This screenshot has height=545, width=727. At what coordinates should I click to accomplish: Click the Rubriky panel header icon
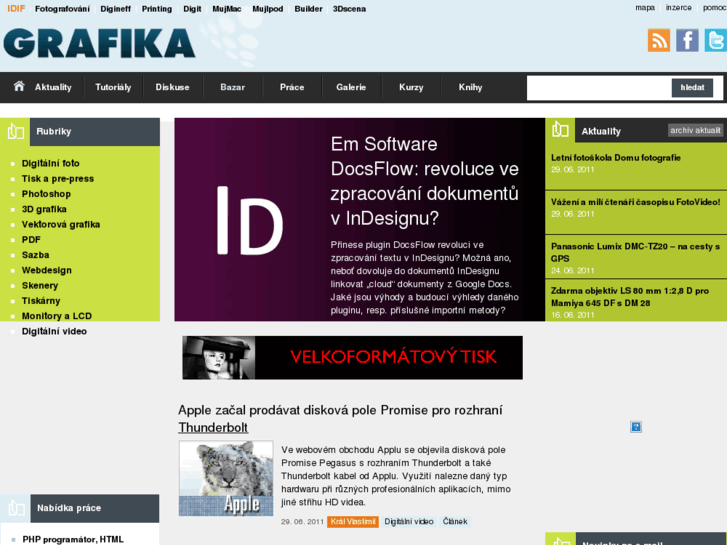click(15, 132)
